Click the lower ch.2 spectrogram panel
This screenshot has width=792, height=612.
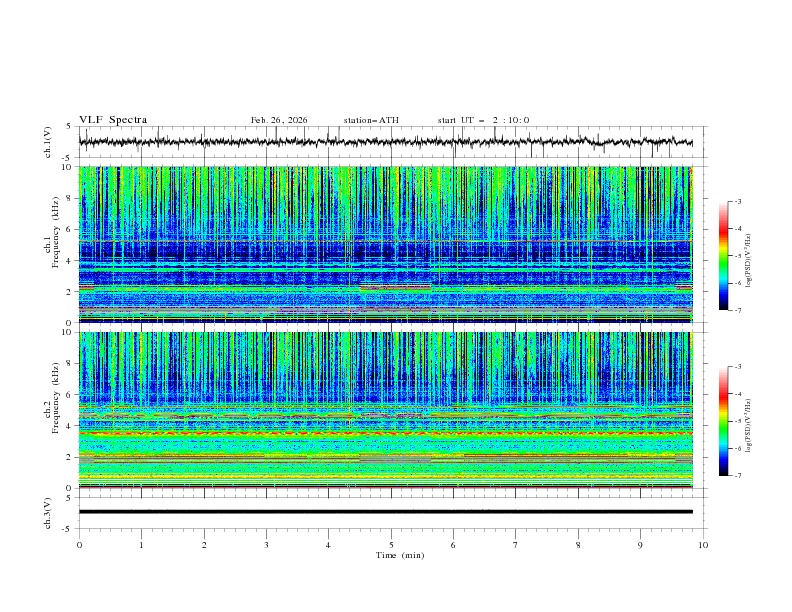coord(390,410)
